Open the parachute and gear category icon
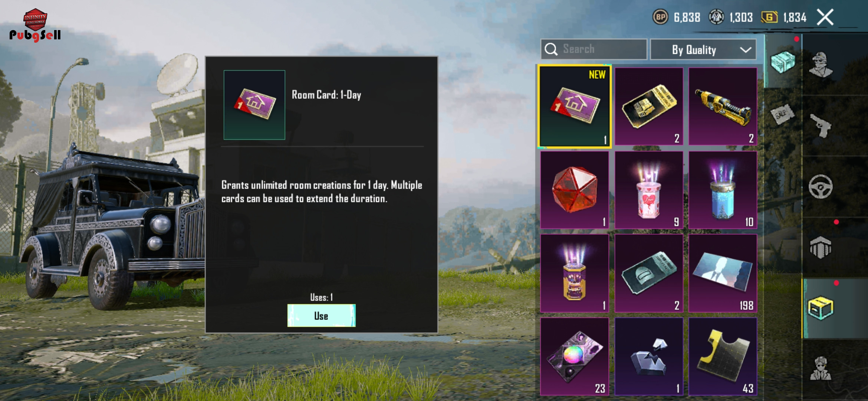 [x=821, y=247]
